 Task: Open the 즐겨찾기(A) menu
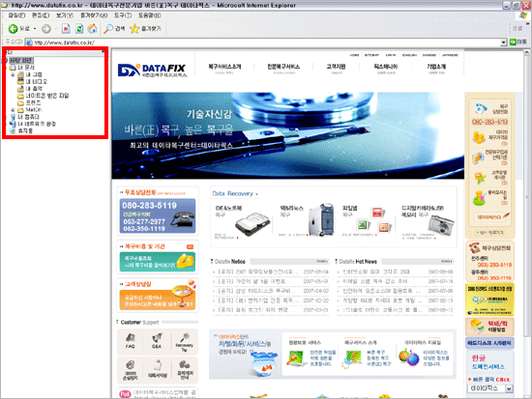94,15
